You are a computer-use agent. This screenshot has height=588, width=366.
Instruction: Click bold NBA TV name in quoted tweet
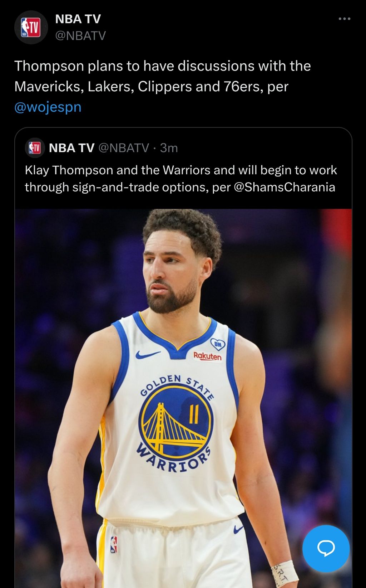pyautogui.click(x=71, y=148)
